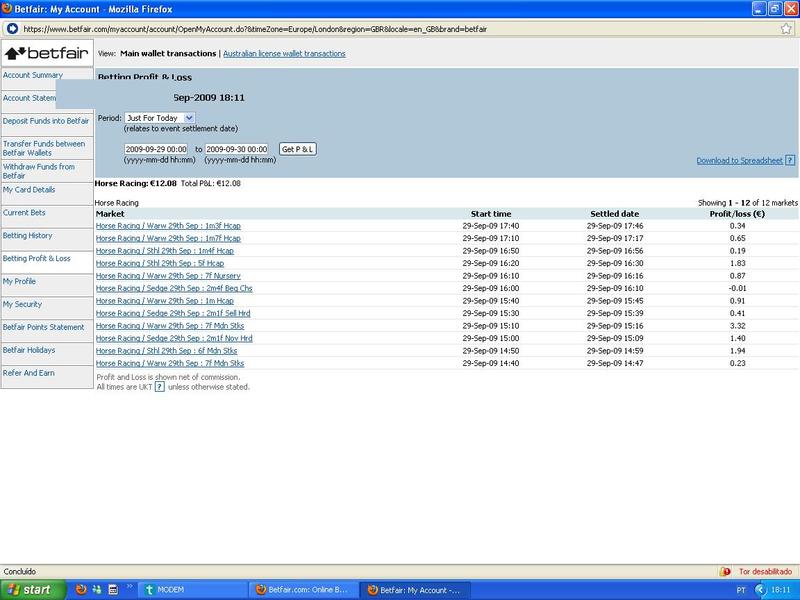The image size is (800, 600).
Task: Click the PT language indicator
Action: (741, 590)
